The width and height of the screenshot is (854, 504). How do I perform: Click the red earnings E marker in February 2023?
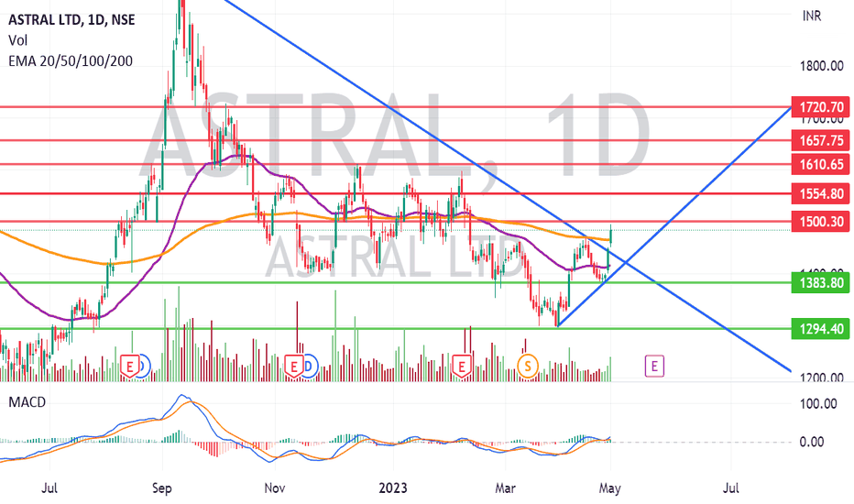point(461,367)
